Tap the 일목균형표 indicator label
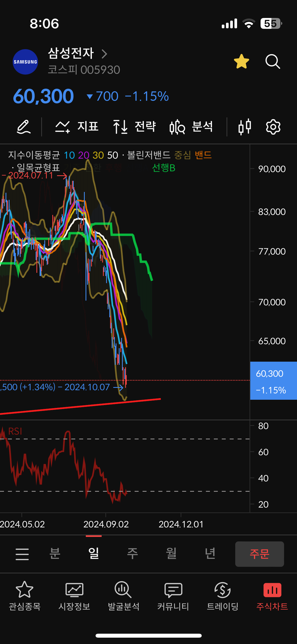This screenshot has width=297, height=644. click(x=38, y=168)
